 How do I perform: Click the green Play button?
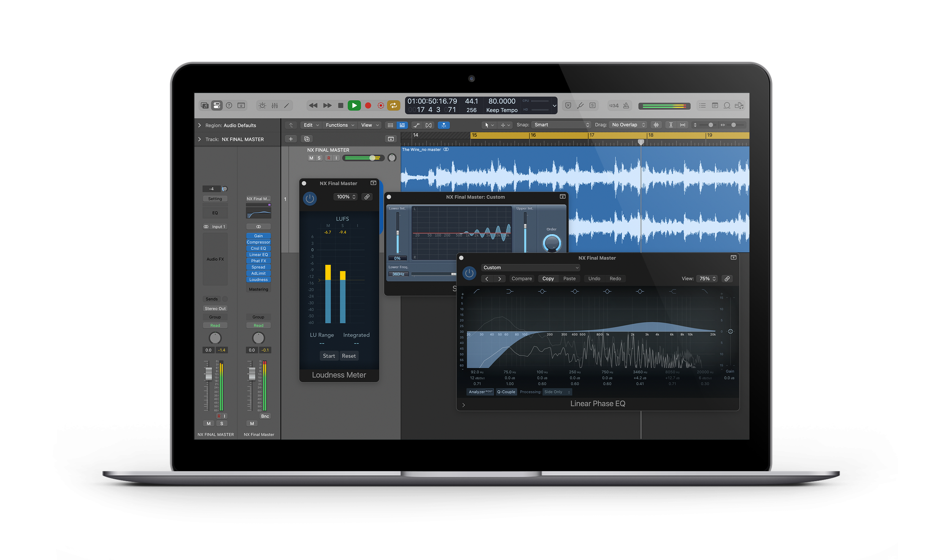click(x=354, y=105)
